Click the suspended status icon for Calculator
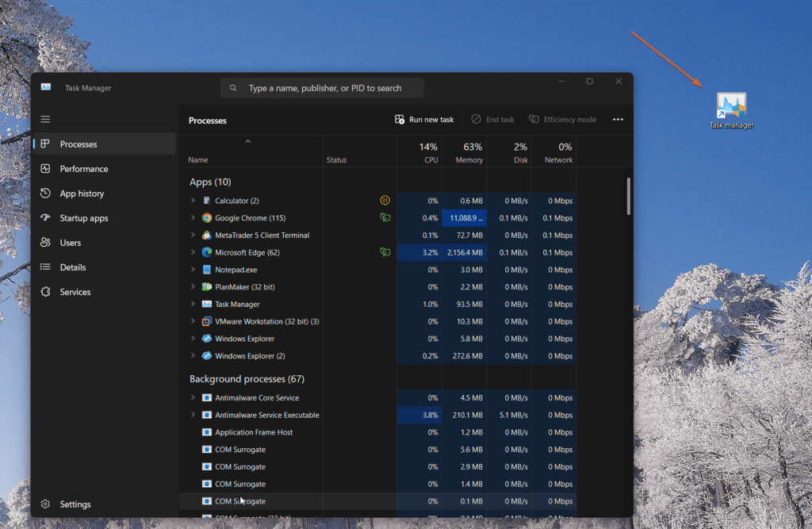 point(385,201)
